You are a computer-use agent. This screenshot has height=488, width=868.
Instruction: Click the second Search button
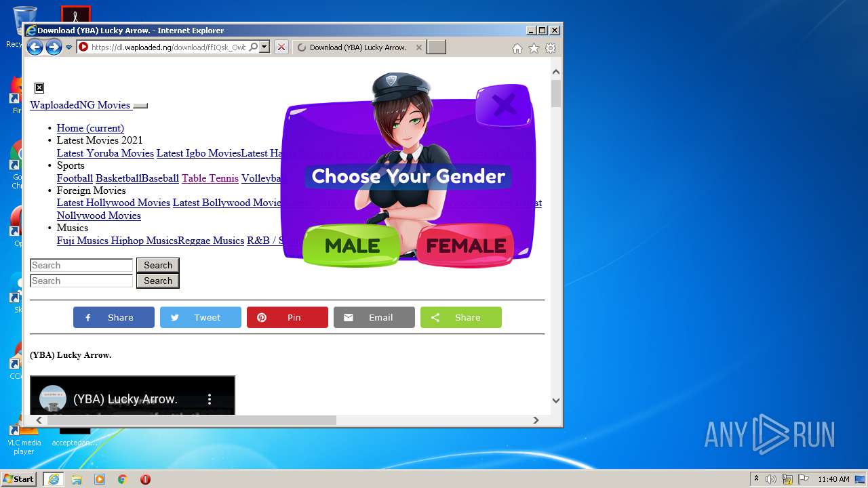(158, 281)
